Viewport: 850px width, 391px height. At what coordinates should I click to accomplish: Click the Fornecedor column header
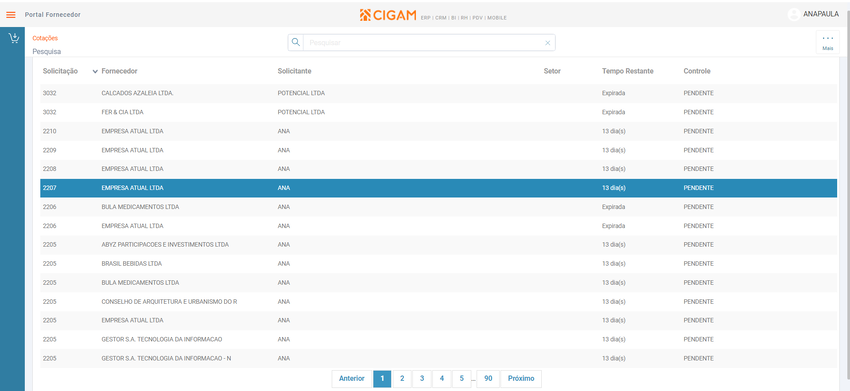(119, 71)
